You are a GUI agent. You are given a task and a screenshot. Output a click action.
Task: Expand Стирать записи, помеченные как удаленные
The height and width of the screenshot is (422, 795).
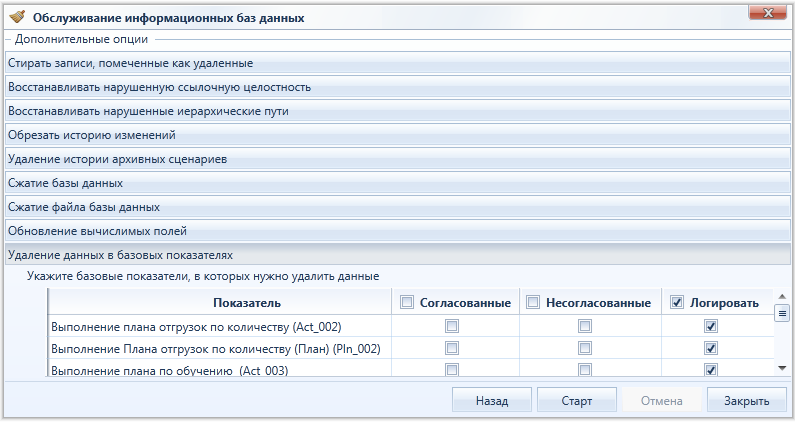[398, 63]
